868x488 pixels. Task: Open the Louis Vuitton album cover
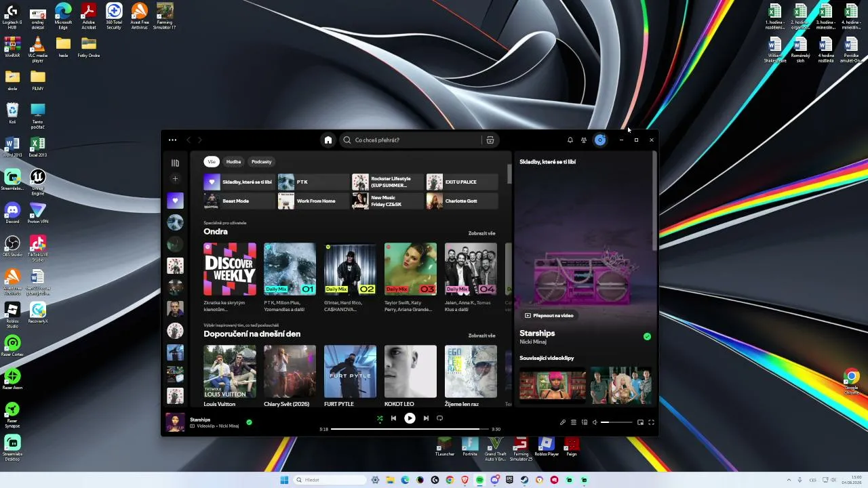[x=230, y=371]
